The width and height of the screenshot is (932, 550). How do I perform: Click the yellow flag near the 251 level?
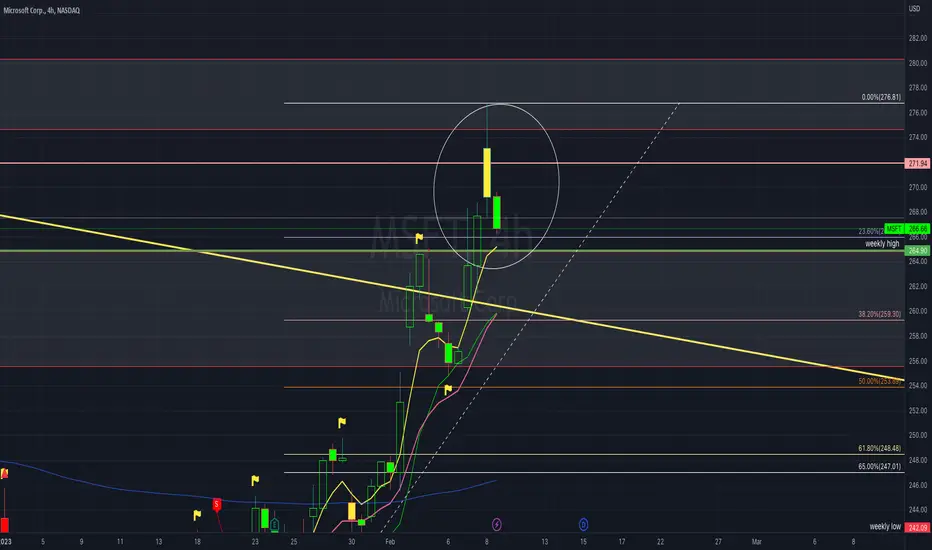click(x=342, y=423)
